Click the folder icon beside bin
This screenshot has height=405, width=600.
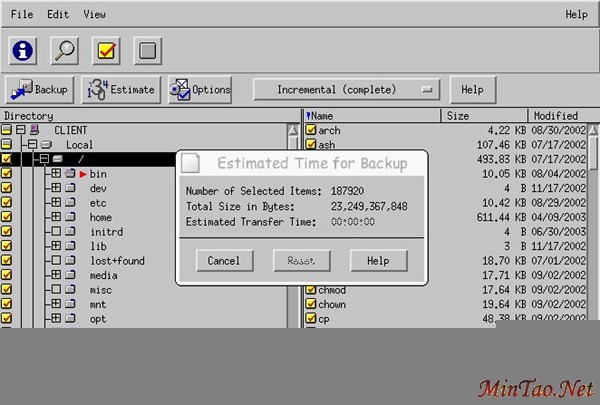[x=70, y=173]
